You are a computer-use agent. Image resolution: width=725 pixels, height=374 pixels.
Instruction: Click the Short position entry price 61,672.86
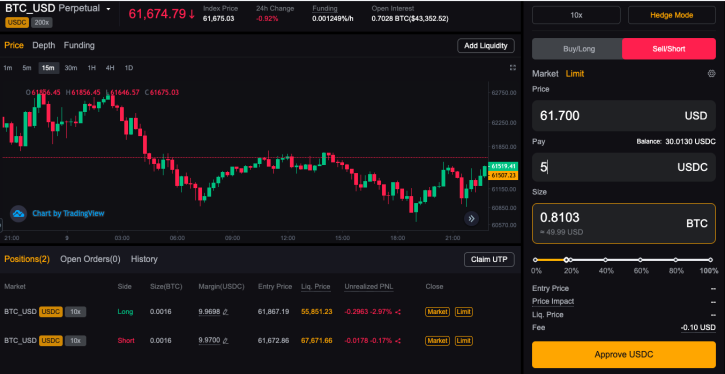pyautogui.click(x=273, y=341)
